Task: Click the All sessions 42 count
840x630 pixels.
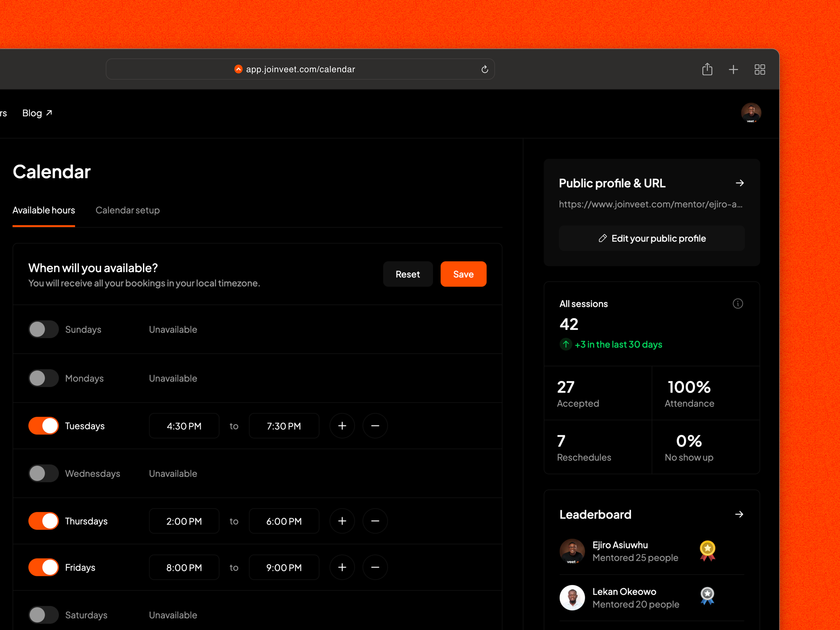Action: [x=569, y=324]
